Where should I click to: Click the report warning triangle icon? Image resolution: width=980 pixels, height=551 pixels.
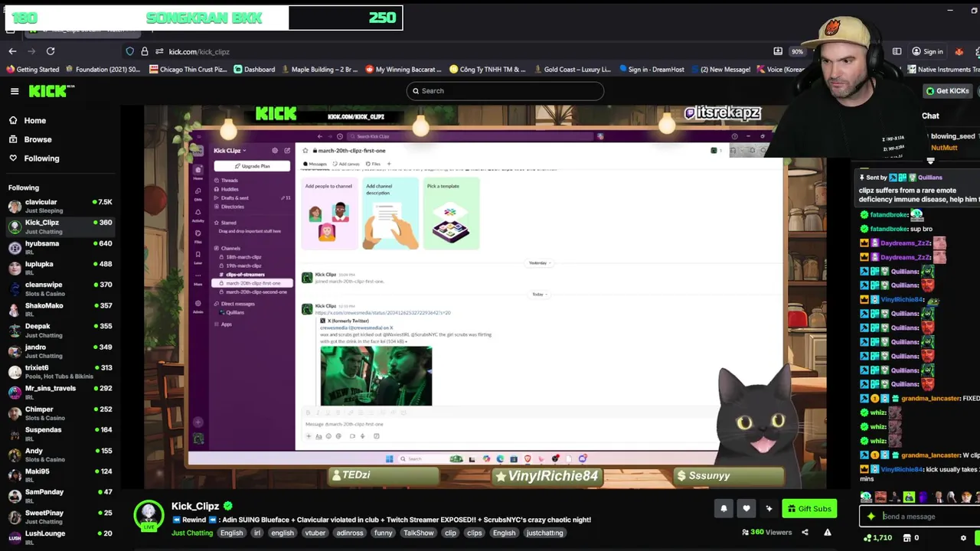click(x=828, y=533)
